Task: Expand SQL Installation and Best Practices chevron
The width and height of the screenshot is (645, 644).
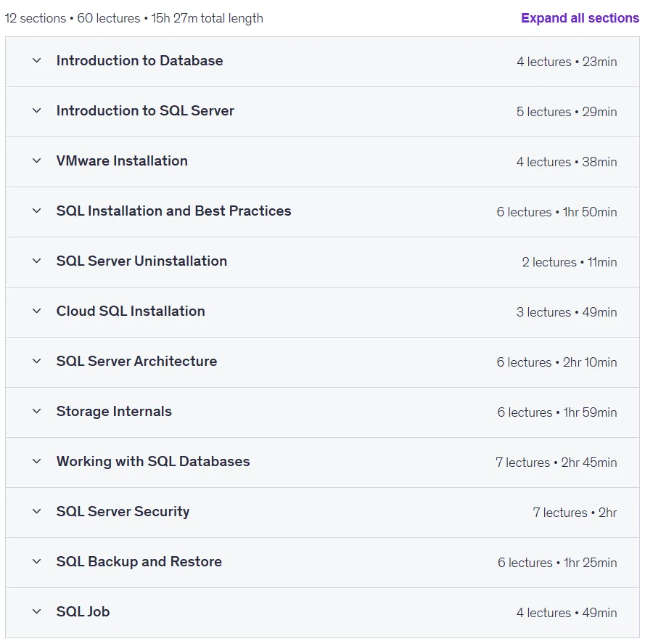Action: pyautogui.click(x=36, y=211)
